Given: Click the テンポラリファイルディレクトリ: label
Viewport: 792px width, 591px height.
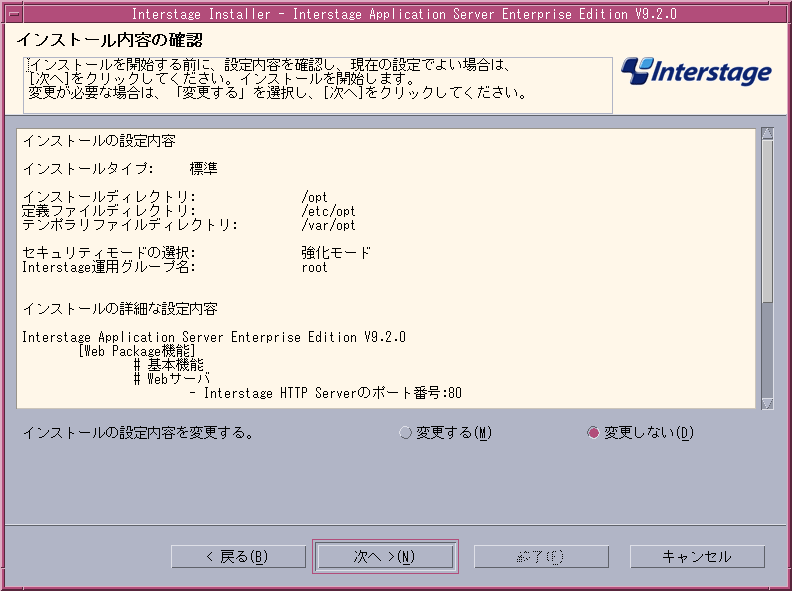Looking at the screenshot, I should [130, 225].
